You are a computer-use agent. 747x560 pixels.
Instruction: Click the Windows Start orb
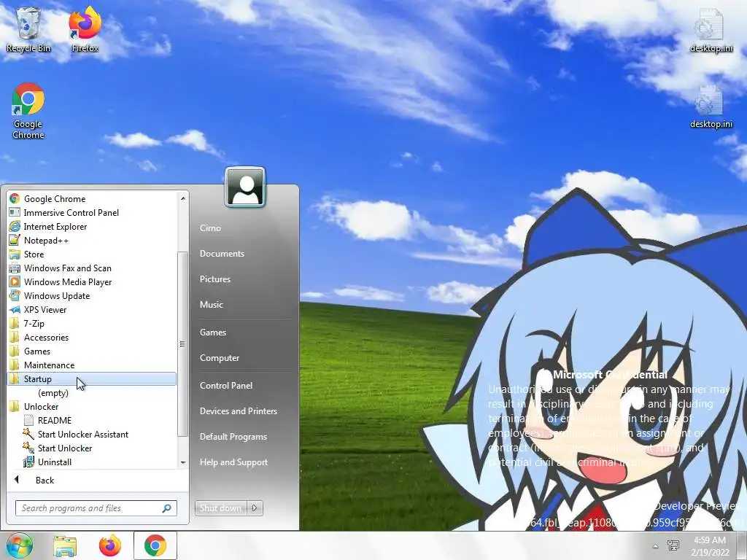(19, 545)
